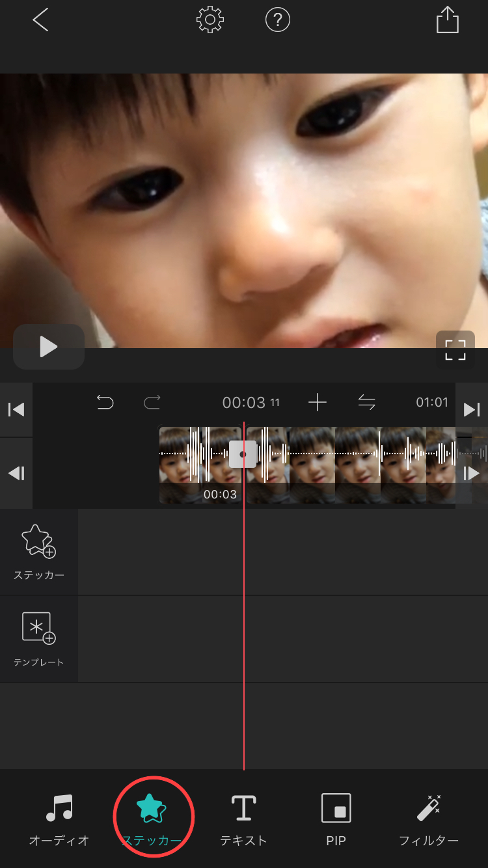Jump to the start of the timeline

pos(16,409)
